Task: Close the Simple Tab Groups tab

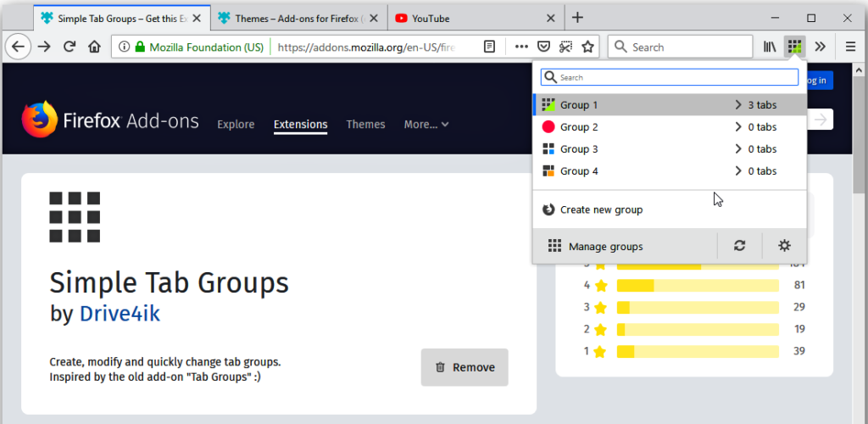Action: [197, 19]
